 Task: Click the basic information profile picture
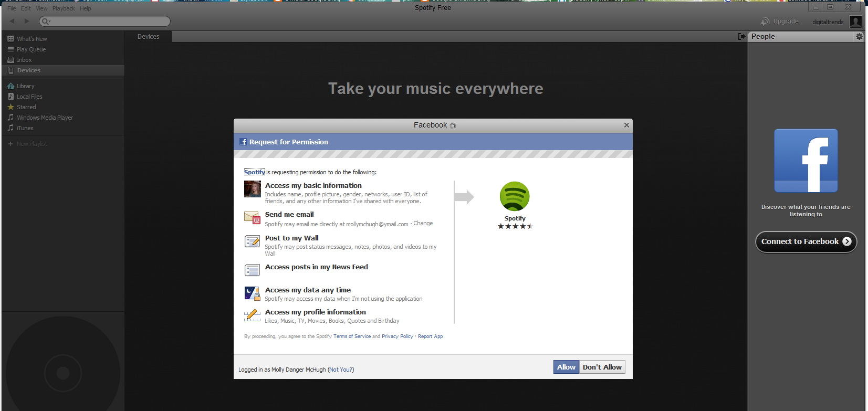click(x=253, y=189)
